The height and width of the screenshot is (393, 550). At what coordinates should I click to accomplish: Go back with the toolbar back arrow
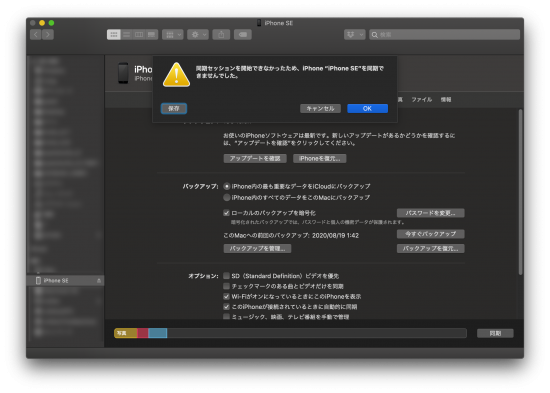[x=36, y=34]
